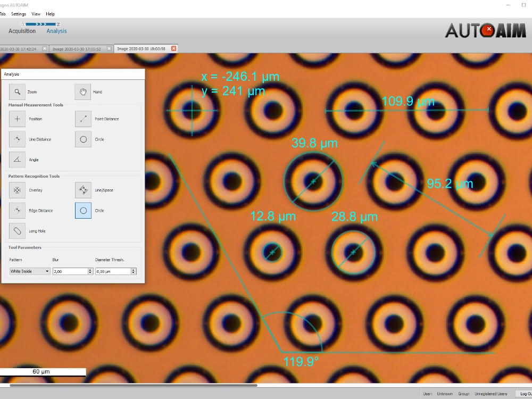Open the Pattern dropdown showing White Inside
This screenshot has height=399, width=532.
coord(30,271)
